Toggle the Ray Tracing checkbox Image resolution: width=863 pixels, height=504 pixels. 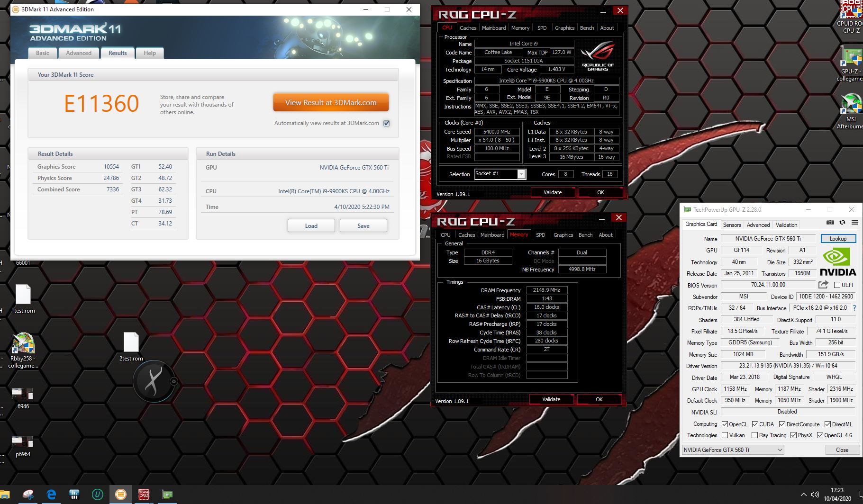pos(754,435)
